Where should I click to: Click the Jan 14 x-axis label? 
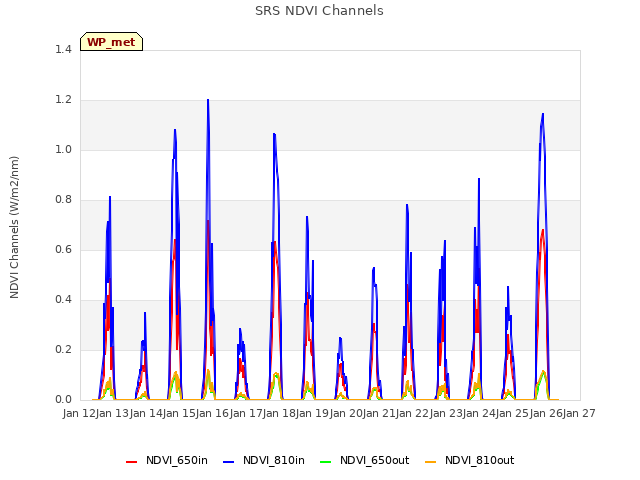coord(146,413)
